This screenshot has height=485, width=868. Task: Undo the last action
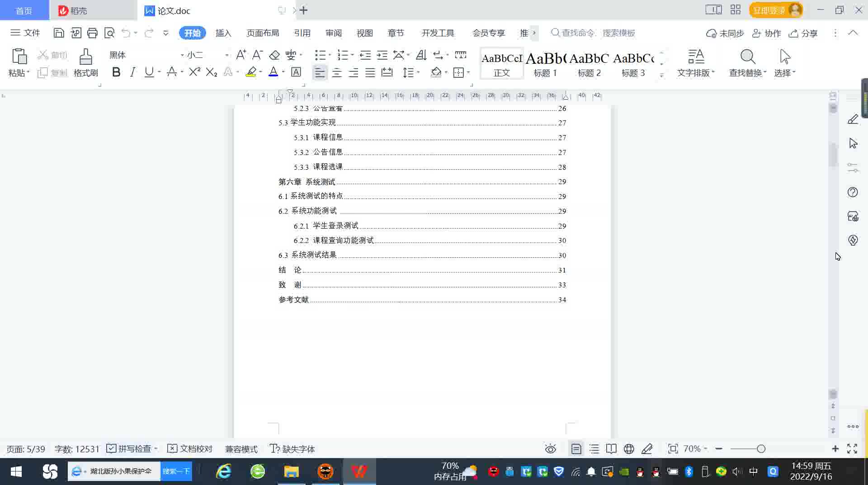coord(126,33)
